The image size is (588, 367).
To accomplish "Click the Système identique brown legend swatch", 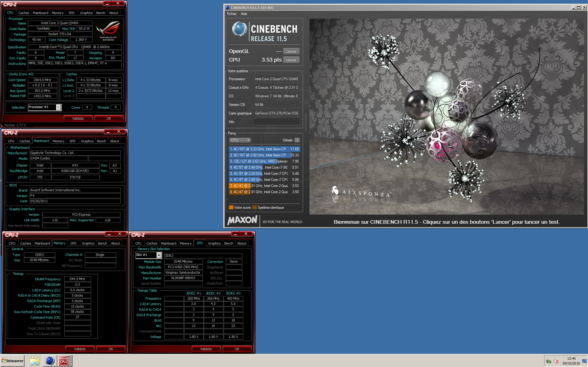I will [x=254, y=208].
